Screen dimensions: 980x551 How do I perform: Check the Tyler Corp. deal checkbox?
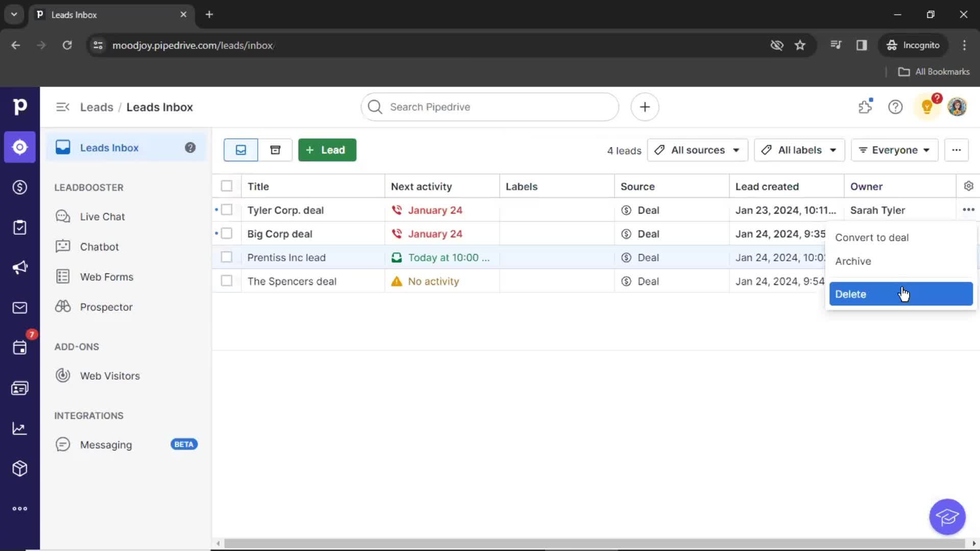click(227, 210)
